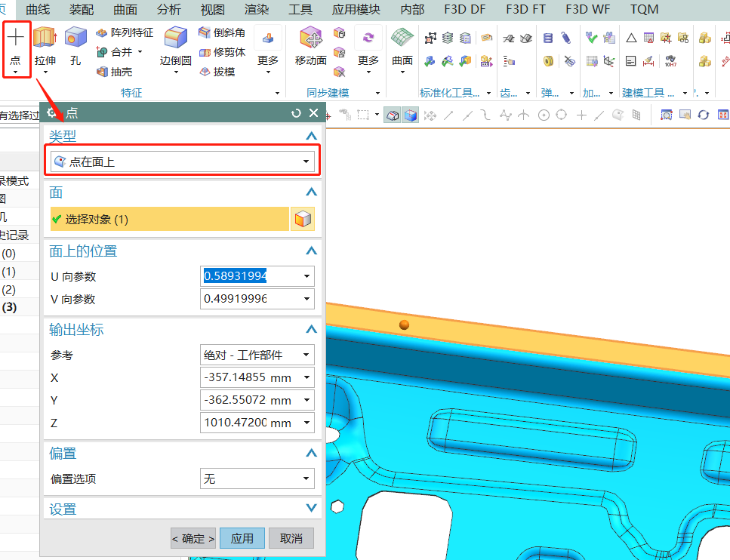Click the dialog settings gear icon
This screenshot has width=730, height=560.
[52, 112]
